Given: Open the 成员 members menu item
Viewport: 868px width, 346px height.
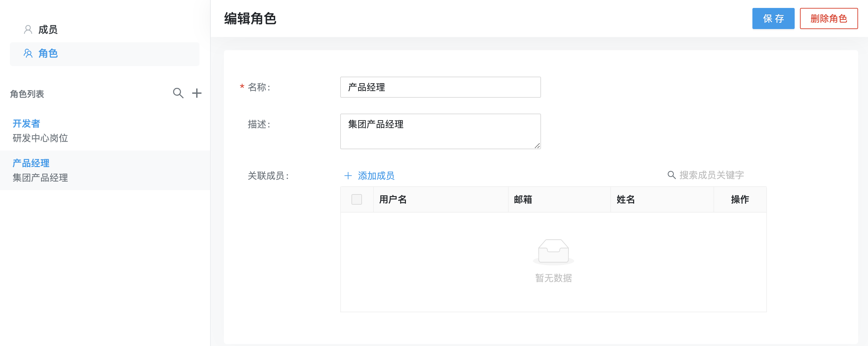Looking at the screenshot, I should [x=104, y=30].
